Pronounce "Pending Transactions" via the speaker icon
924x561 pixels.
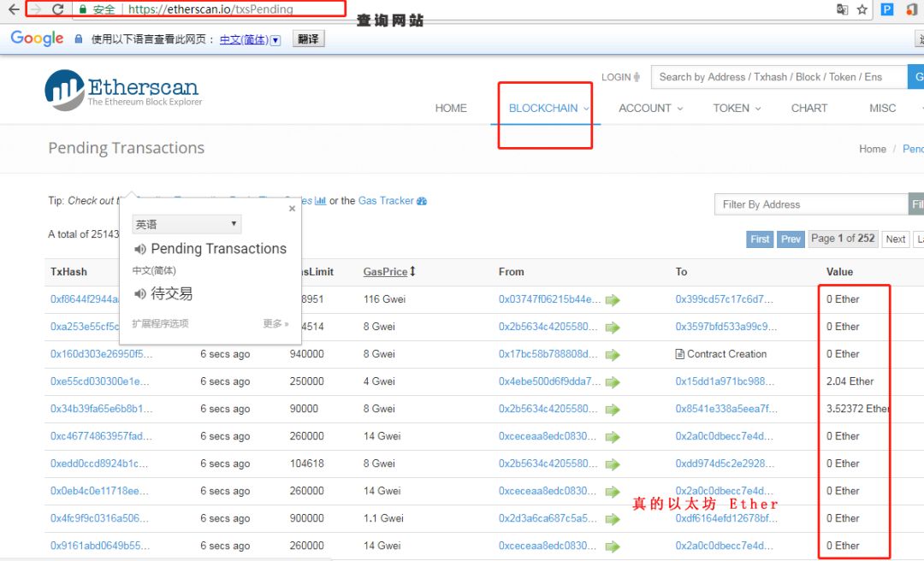click(x=140, y=249)
